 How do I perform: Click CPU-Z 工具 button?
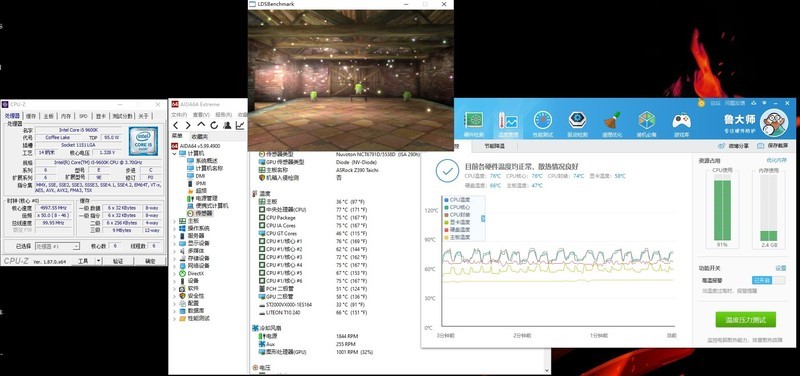pos(83,261)
